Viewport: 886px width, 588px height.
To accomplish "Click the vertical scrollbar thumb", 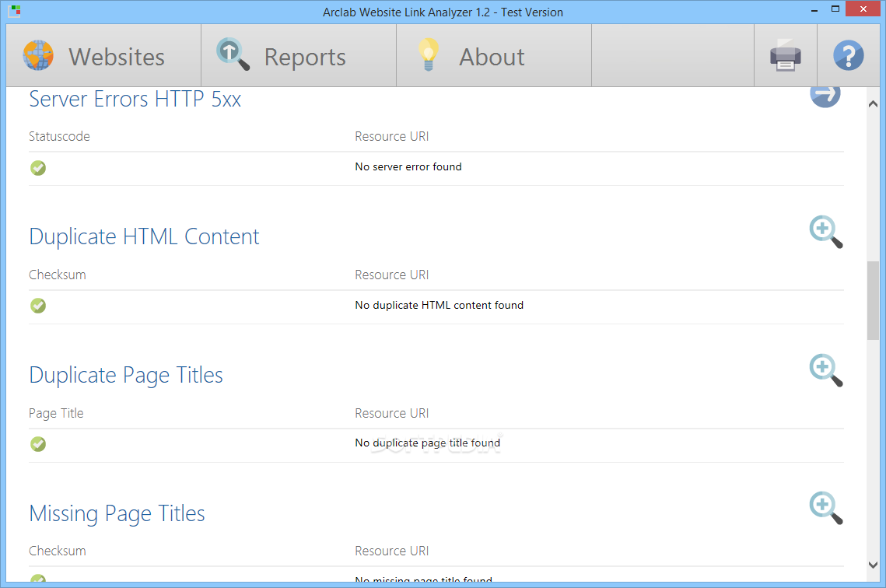I will click(873, 300).
